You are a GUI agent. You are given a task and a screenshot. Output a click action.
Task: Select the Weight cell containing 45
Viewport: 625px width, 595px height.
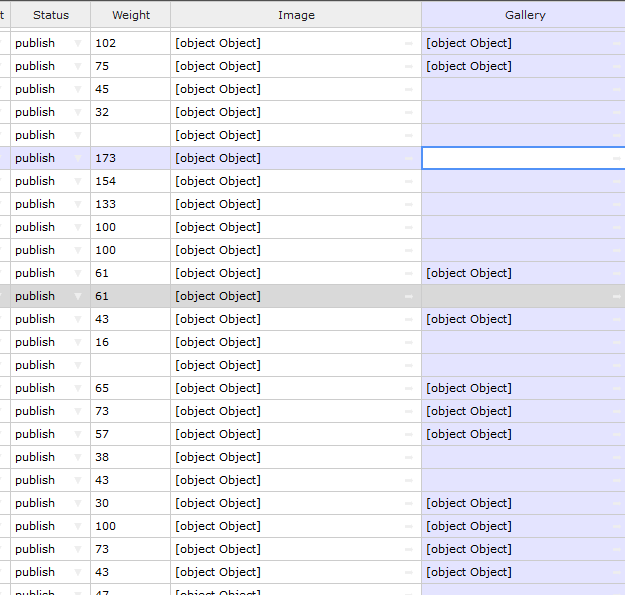pos(102,89)
